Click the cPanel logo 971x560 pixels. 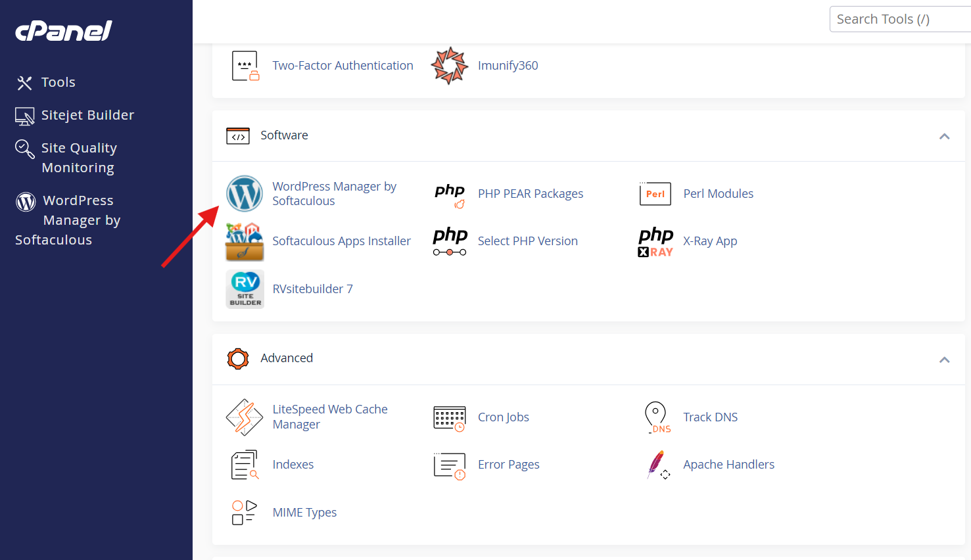click(64, 31)
